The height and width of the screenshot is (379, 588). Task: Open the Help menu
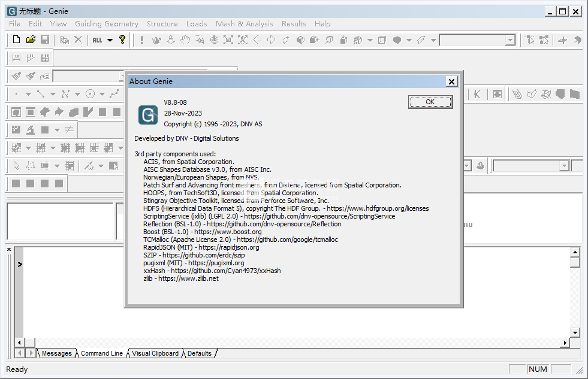click(x=322, y=23)
